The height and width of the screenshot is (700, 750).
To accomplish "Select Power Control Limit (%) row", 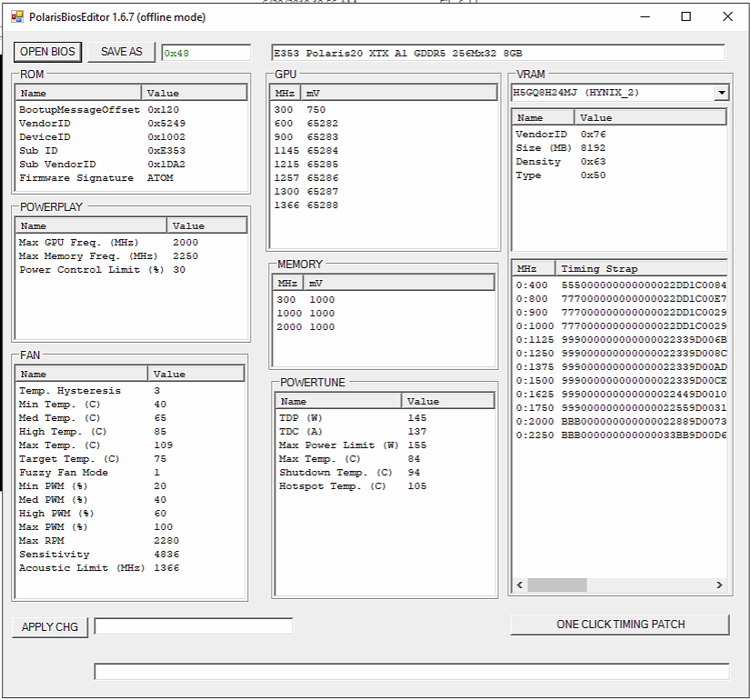I will pos(103,270).
